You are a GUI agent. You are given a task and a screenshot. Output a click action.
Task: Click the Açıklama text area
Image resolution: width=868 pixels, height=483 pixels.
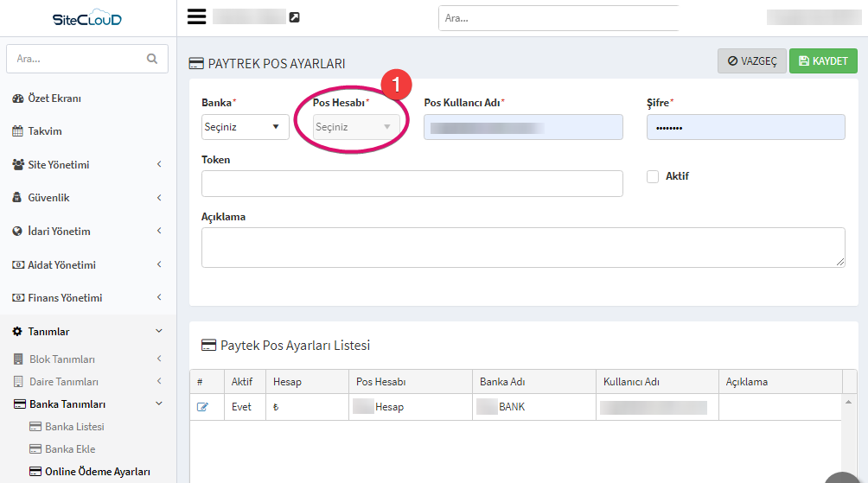(523, 247)
